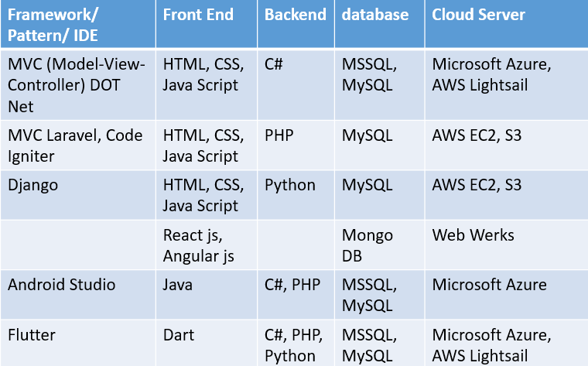Viewport: 588px width, 366px height.
Task: Click the 'Framework/ Pattern/ IDE' header cell
Action: coord(78,24)
